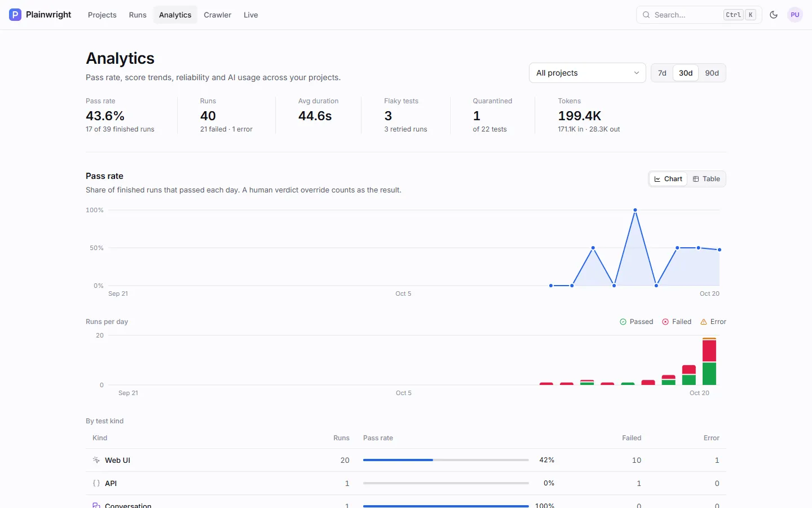Click the Plainwright logo icon

(15, 15)
